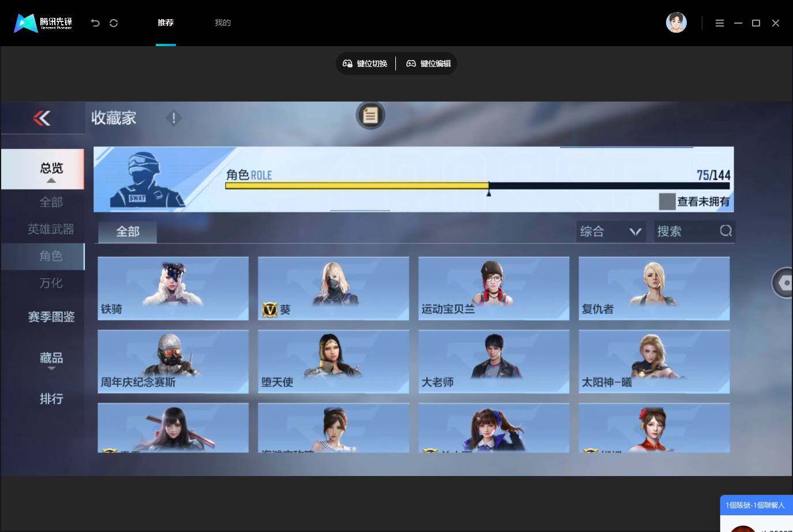
Task: Select the 全部 filter tab above the grid
Action: [x=128, y=232]
